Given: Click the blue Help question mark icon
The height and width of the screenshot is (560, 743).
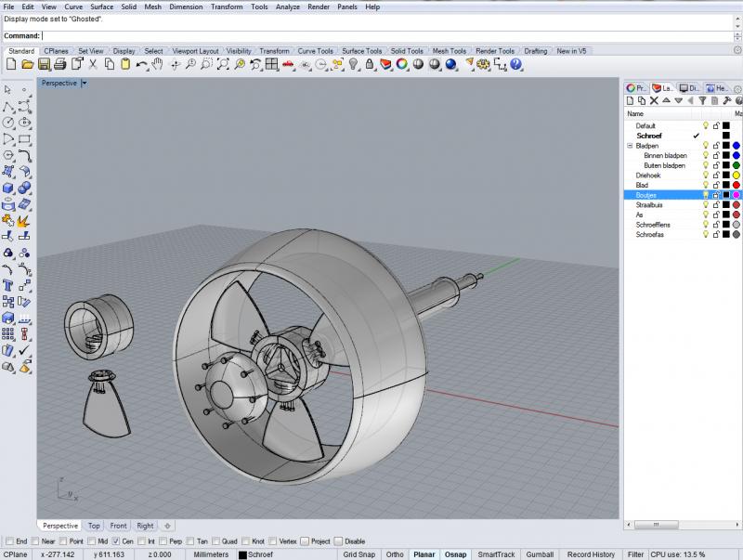Looking at the screenshot, I should pyautogui.click(x=516, y=64).
